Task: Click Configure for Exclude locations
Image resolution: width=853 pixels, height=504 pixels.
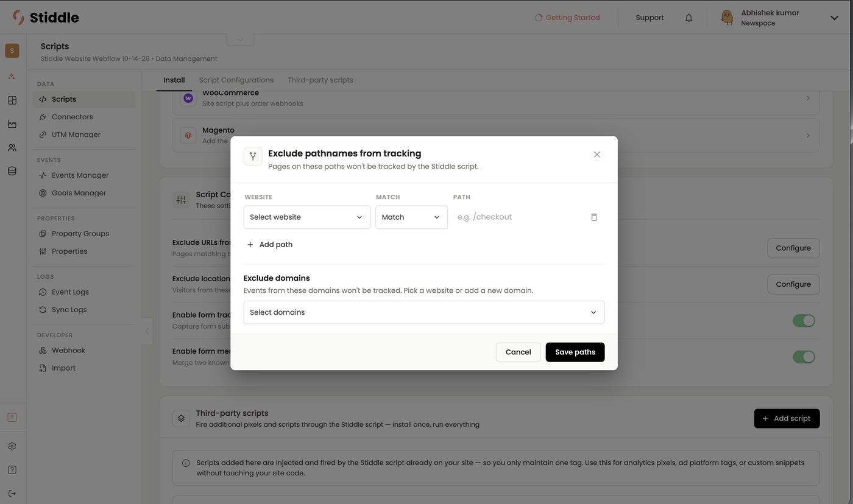Action: tap(793, 284)
